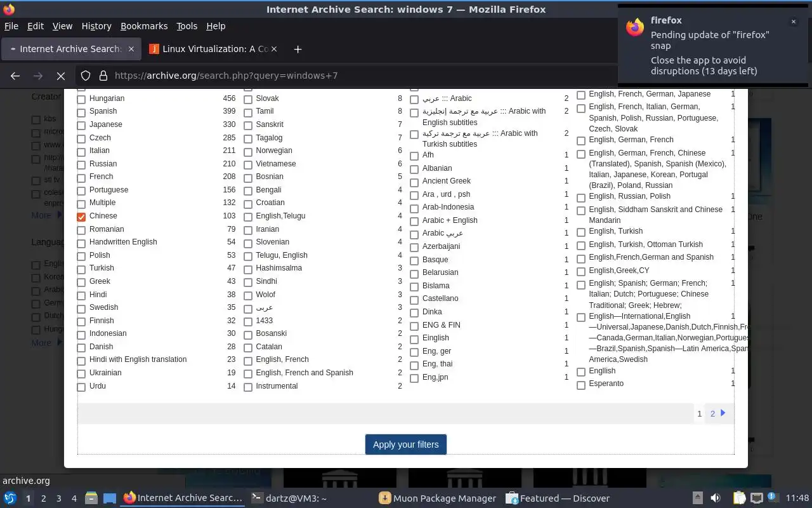The height and width of the screenshot is (508, 812).
Task: Switch to Featured — Discover in taskbar
Action: coord(558,498)
